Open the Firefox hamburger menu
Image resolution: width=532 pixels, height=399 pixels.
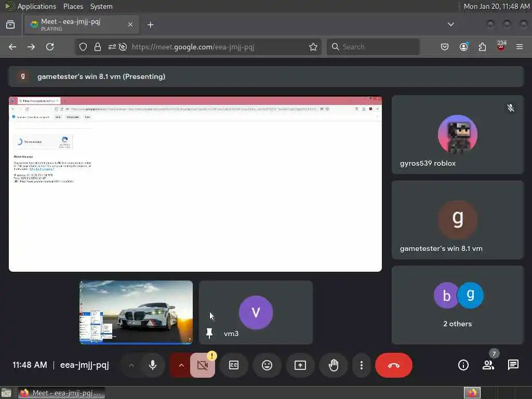click(520, 47)
